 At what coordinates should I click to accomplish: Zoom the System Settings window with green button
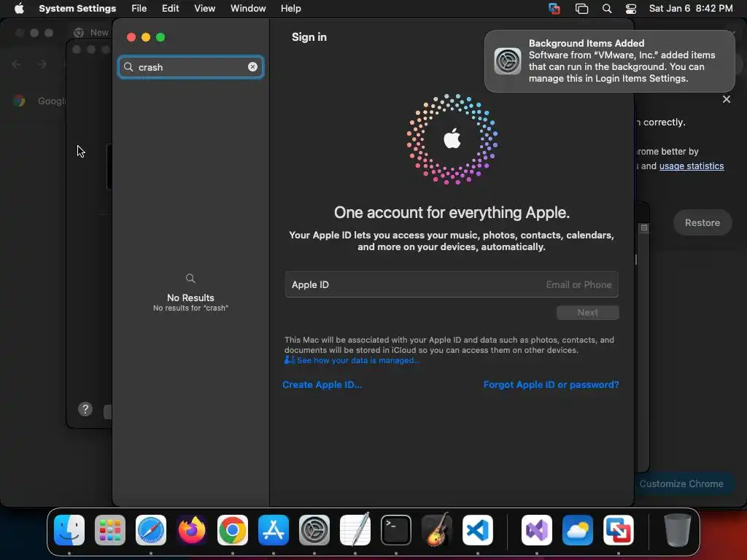[x=160, y=37]
